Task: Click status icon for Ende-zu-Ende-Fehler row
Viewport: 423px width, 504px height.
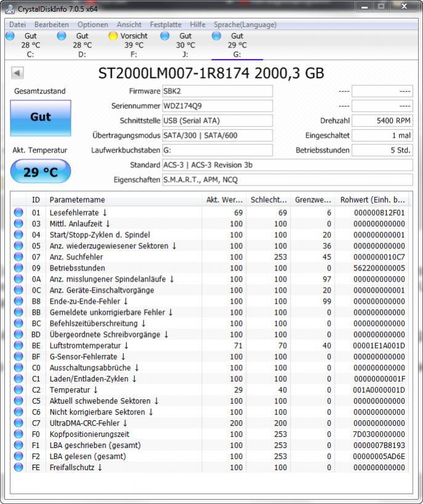Action: (x=18, y=301)
